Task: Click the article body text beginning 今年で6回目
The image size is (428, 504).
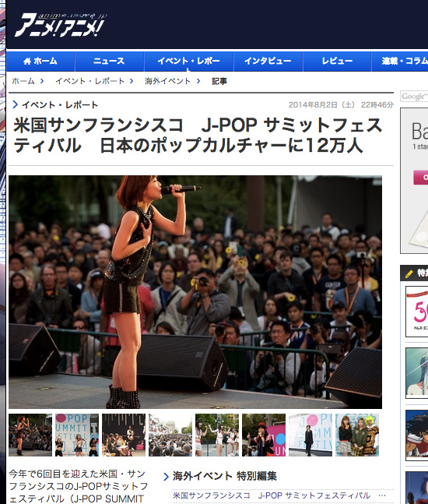Action: tap(78, 486)
